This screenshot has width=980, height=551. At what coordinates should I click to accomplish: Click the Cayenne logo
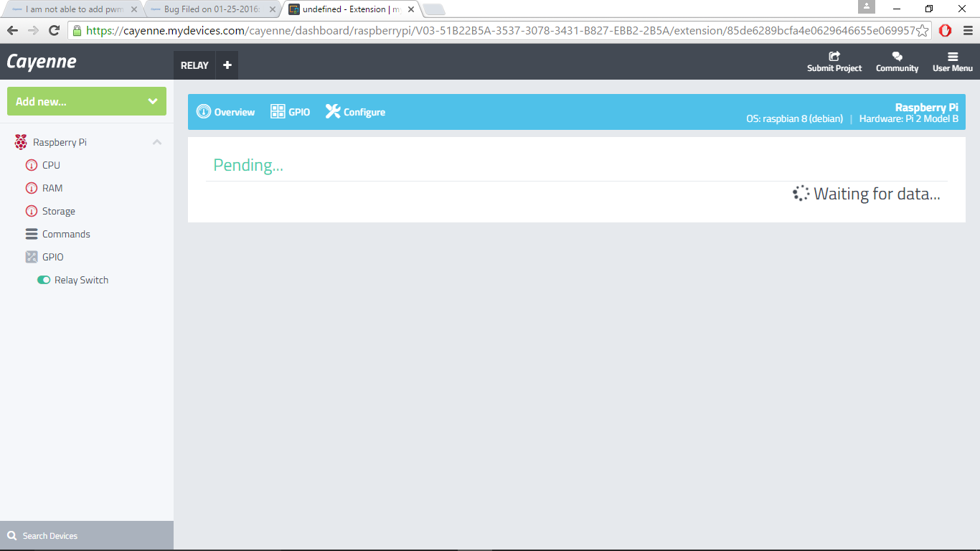(x=42, y=62)
